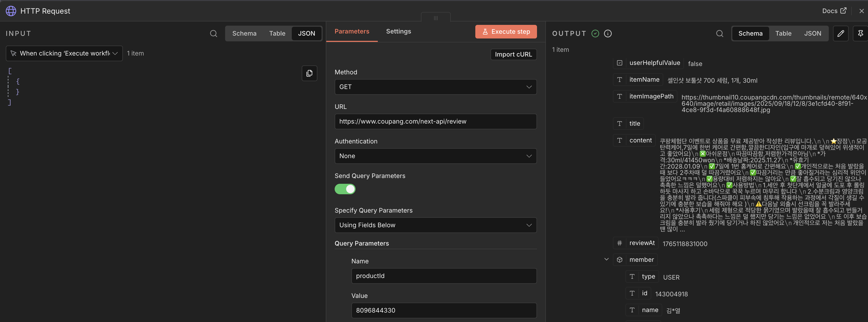Close the HTTP Request node panel
This screenshot has height=322, width=868.
tap(862, 11)
